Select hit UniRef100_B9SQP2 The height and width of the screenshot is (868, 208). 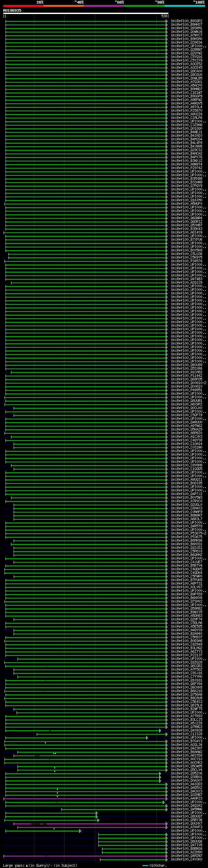187,21
